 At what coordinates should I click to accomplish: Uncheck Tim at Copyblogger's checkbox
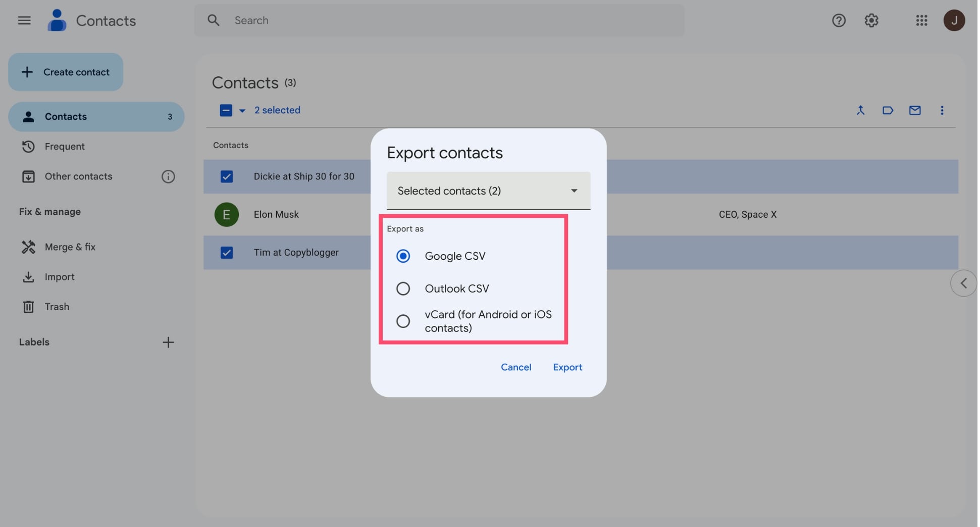pyautogui.click(x=227, y=252)
